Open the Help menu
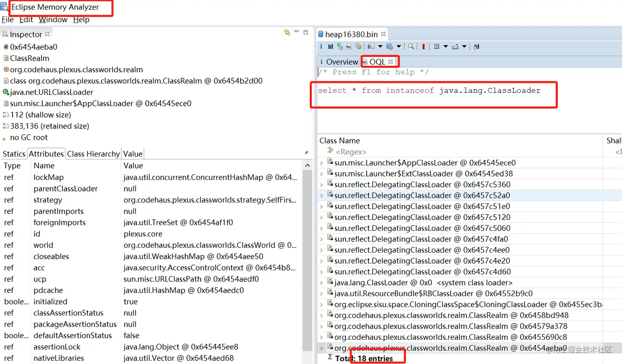 [81, 19]
